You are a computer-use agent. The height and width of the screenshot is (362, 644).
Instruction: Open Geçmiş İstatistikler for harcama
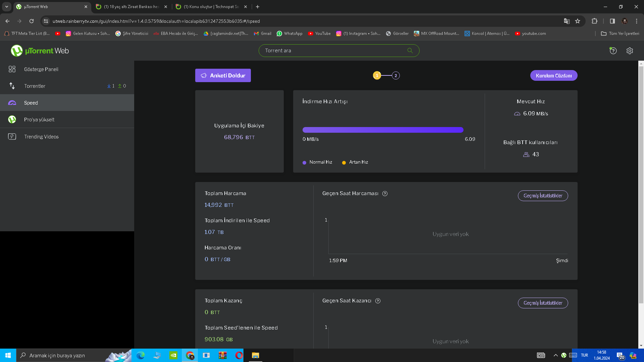point(543,195)
